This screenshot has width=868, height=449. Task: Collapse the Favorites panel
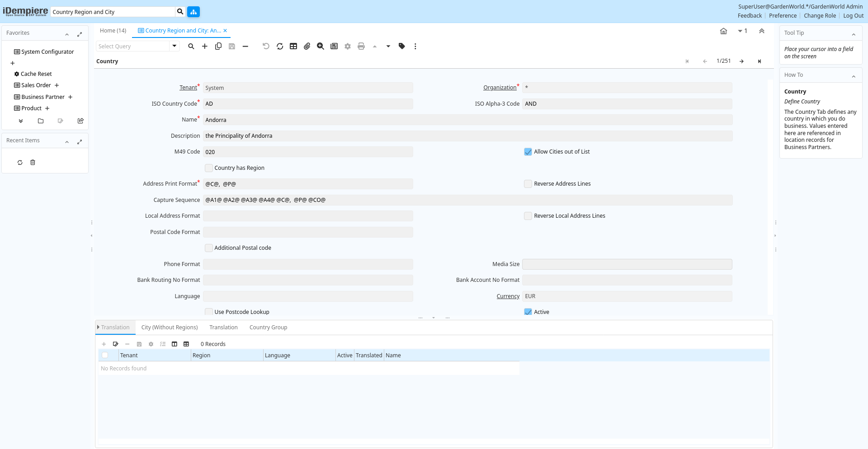tap(67, 34)
